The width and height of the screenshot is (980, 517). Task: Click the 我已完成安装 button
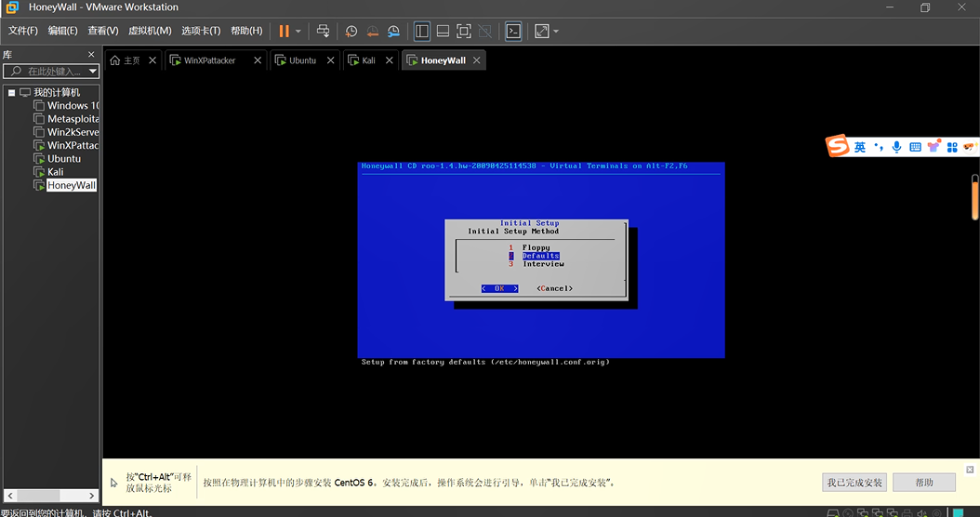click(x=854, y=483)
